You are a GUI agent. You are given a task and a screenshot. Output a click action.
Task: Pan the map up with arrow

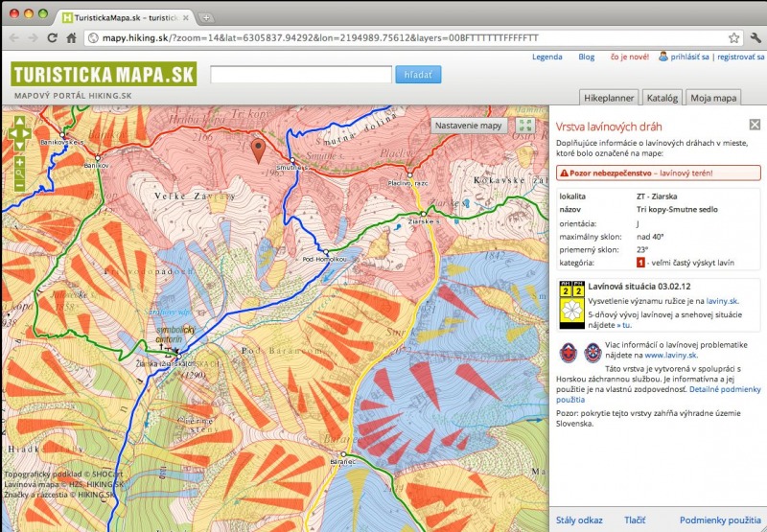(x=20, y=121)
